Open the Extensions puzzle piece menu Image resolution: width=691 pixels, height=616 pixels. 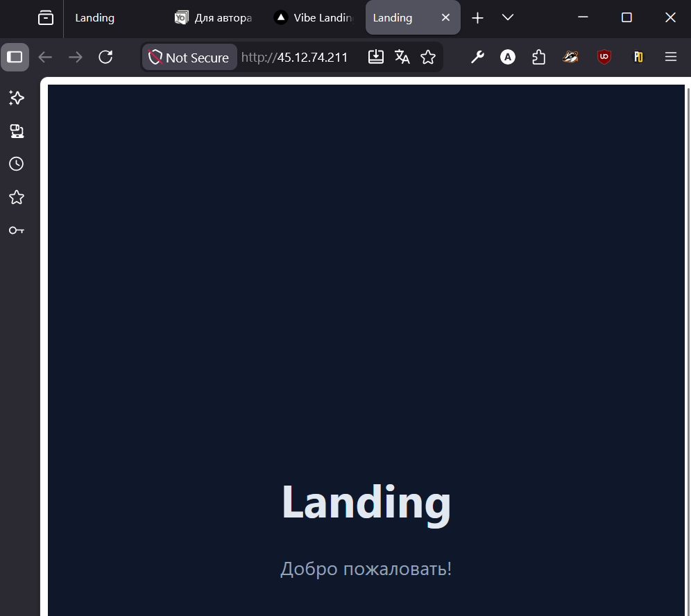pyautogui.click(x=539, y=57)
